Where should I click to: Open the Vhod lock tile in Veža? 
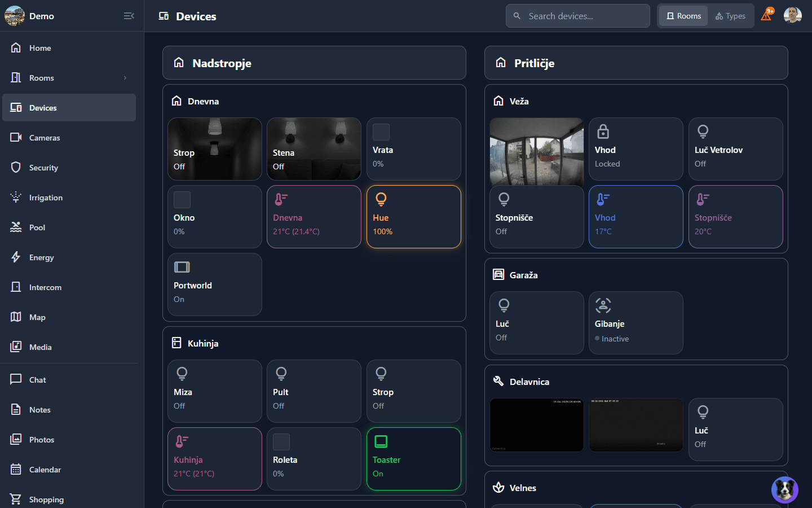(636, 149)
